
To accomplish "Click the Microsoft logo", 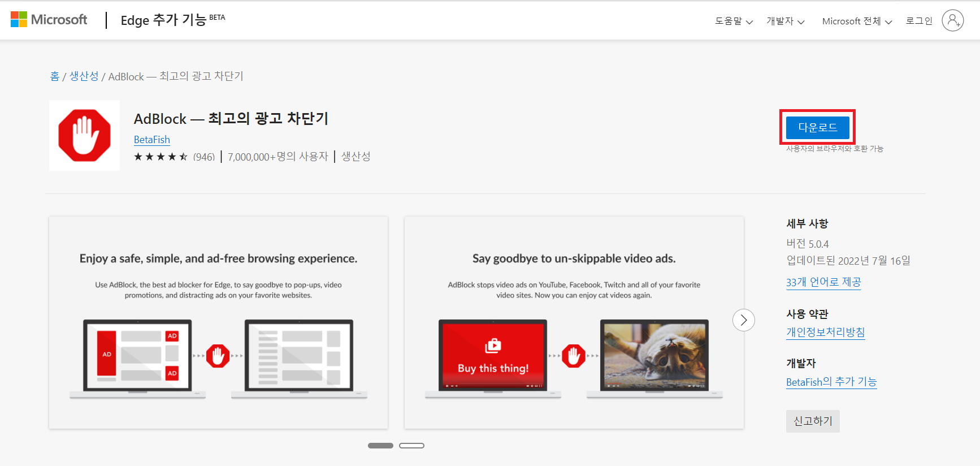I will click(49, 20).
